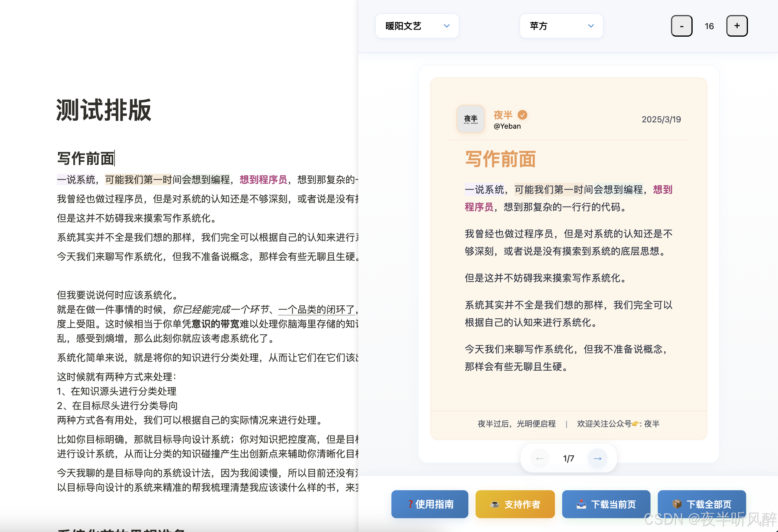Click the 测试排版 title in editor
778x532 pixels.
(x=104, y=110)
